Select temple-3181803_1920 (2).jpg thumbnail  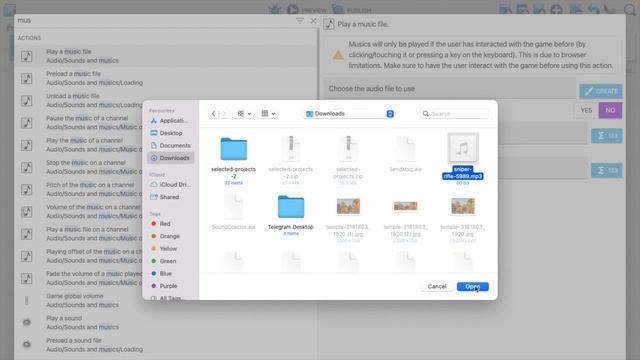(x=405, y=207)
